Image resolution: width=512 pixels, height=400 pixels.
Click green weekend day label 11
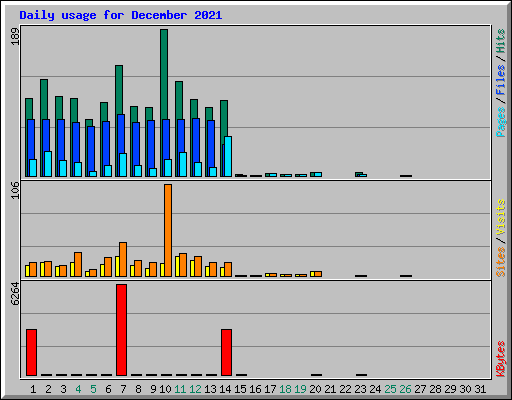180,389
